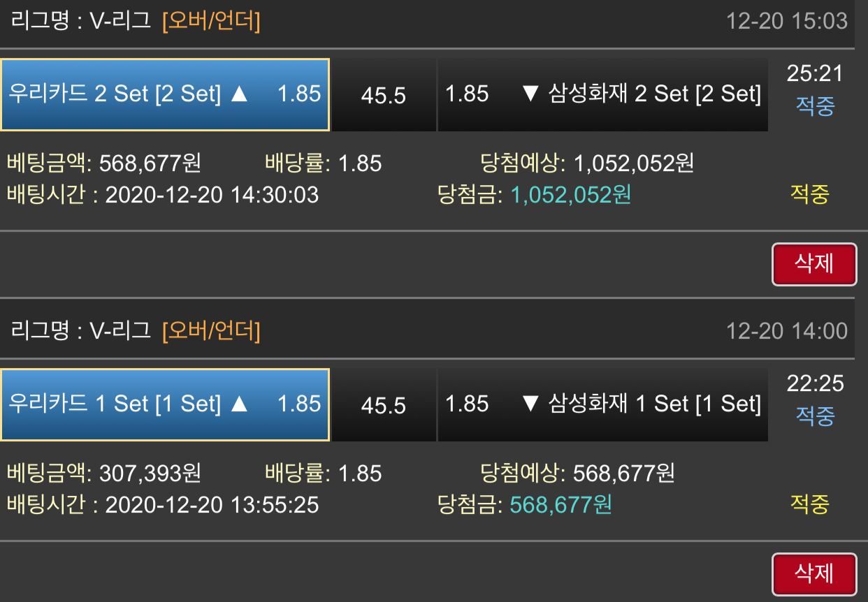868x602 pixels.
Task: Click the 12-20 14:00 match time
Action: tap(787, 330)
